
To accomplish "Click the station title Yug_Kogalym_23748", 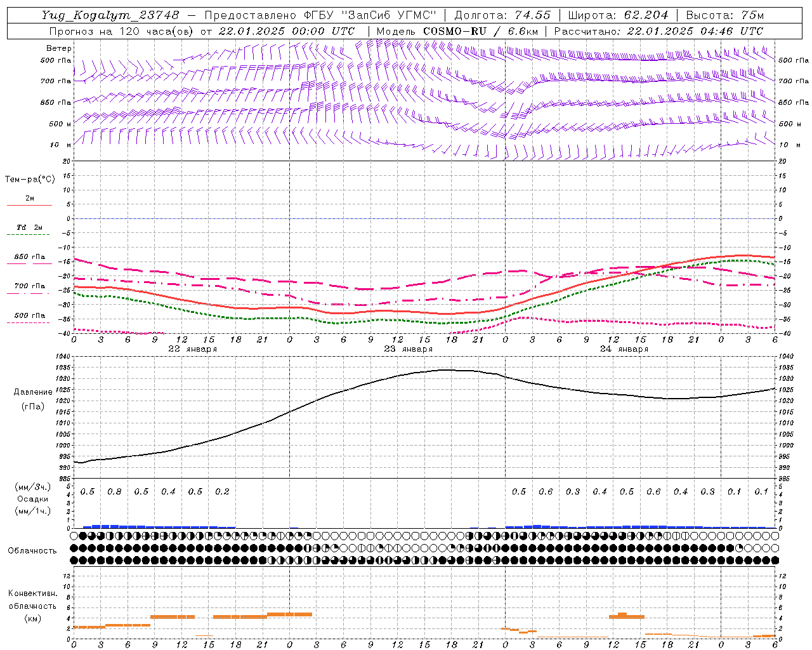I will [110, 15].
